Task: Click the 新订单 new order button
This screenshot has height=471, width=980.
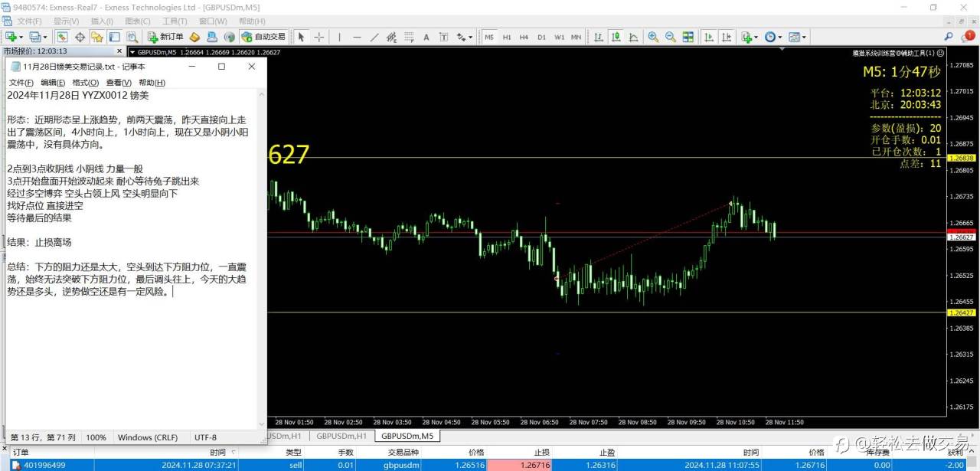Action: click(x=165, y=37)
